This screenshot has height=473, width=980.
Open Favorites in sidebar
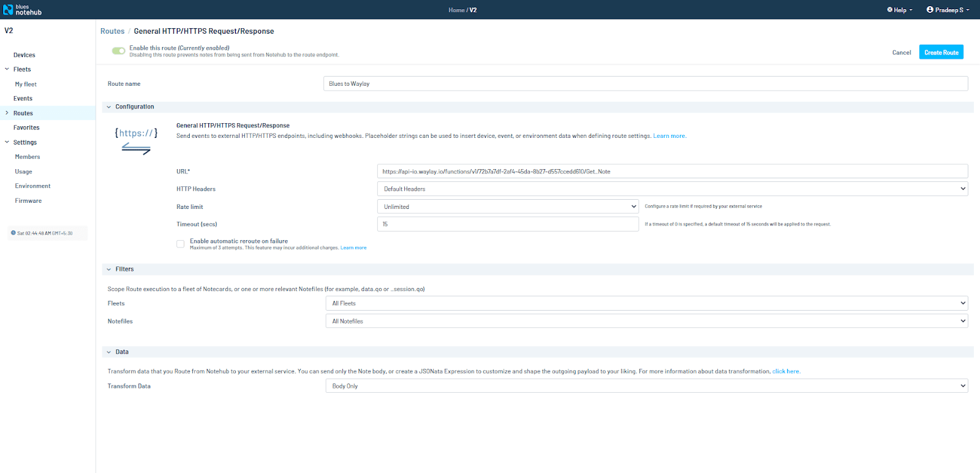tap(26, 127)
